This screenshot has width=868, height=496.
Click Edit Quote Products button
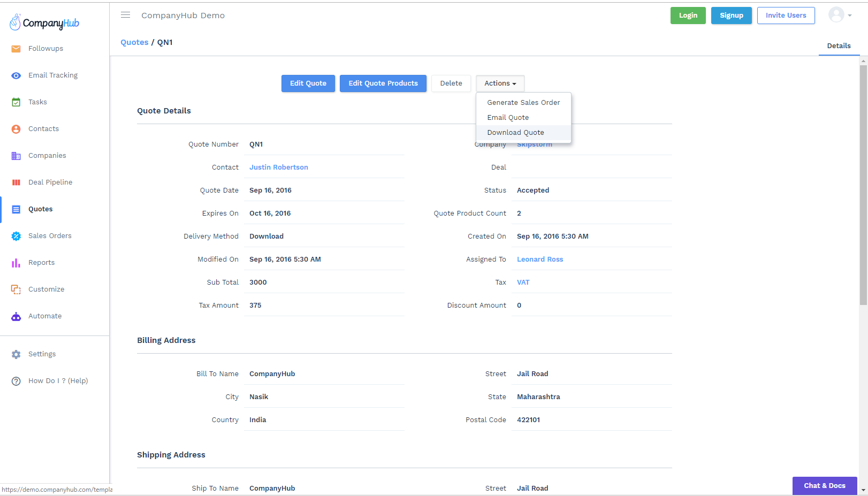click(x=383, y=83)
